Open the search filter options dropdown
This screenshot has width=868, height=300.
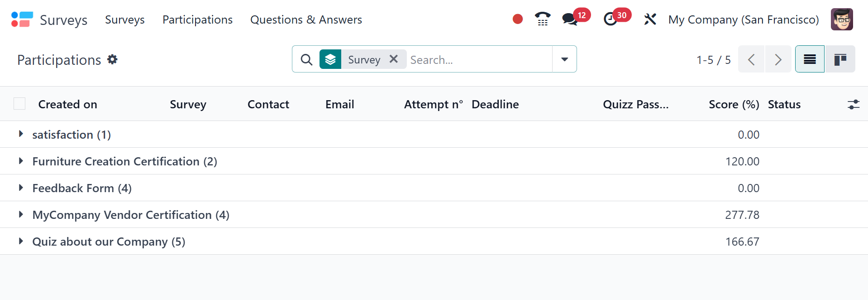564,59
